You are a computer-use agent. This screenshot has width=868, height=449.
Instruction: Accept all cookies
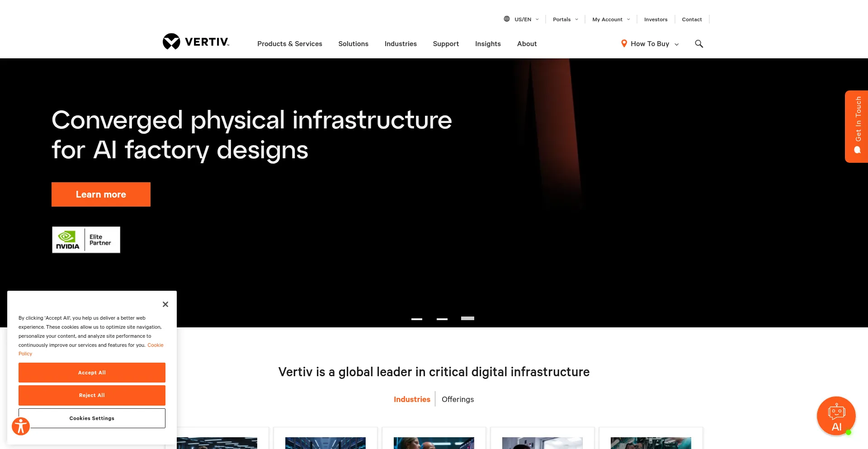(92, 373)
